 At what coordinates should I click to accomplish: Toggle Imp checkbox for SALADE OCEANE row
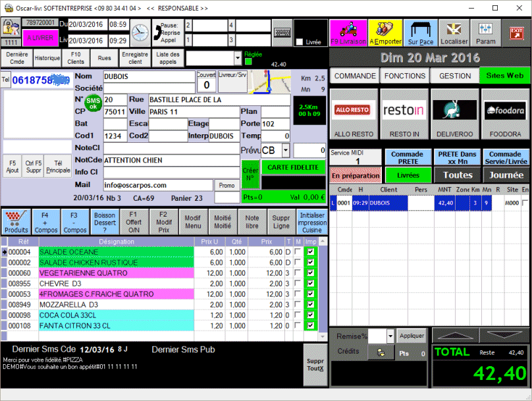coord(311,252)
